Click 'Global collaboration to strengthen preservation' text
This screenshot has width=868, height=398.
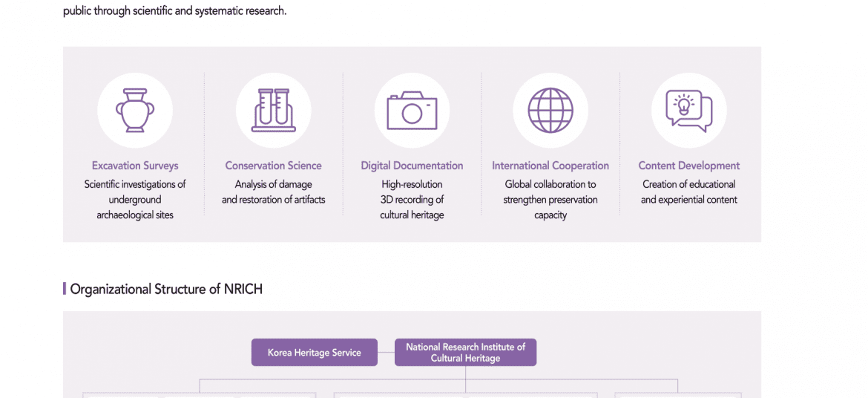tap(550, 200)
